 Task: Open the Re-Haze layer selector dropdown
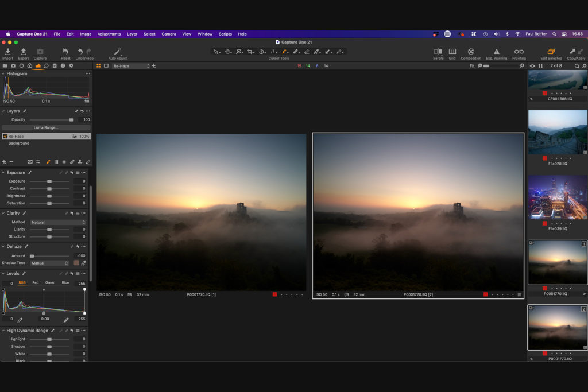130,66
